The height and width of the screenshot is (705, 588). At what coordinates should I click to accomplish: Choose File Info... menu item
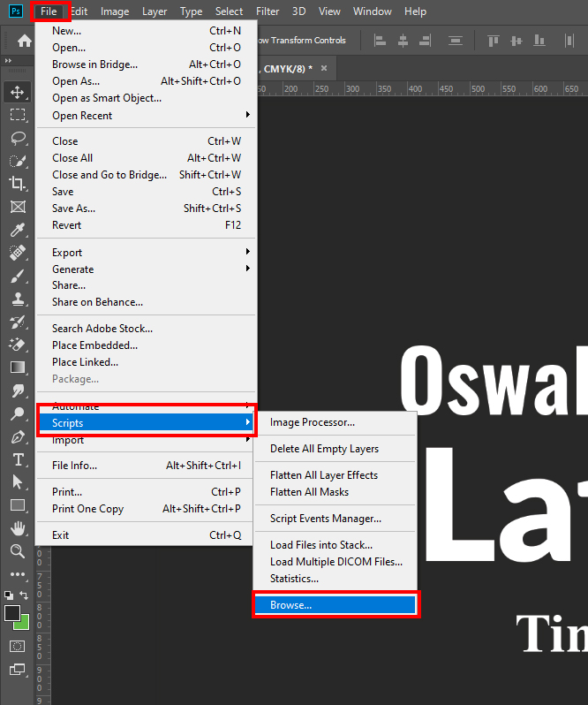point(146,466)
